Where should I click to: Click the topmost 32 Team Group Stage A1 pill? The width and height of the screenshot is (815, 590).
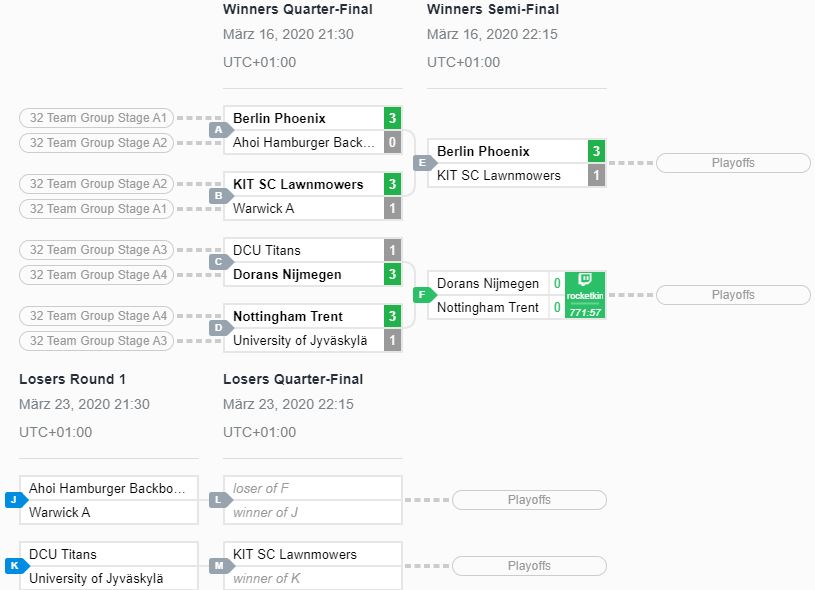[x=98, y=118]
